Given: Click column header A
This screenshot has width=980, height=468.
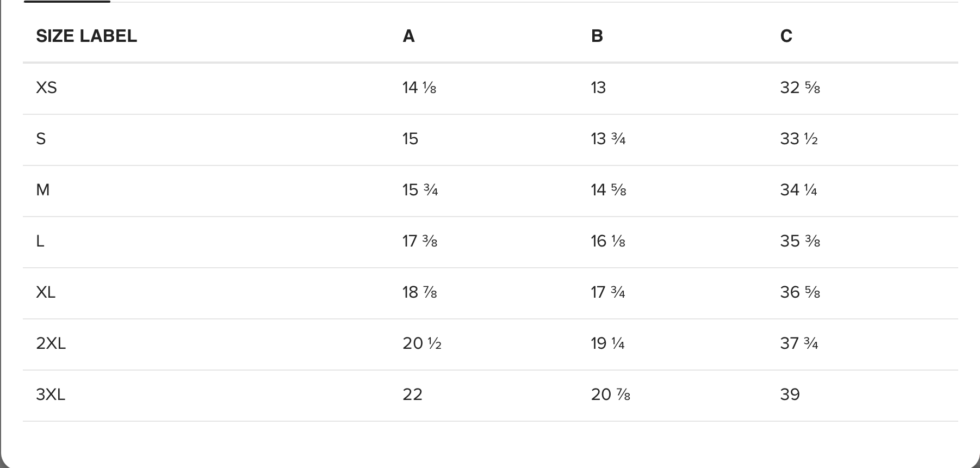Looking at the screenshot, I should point(408,36).
